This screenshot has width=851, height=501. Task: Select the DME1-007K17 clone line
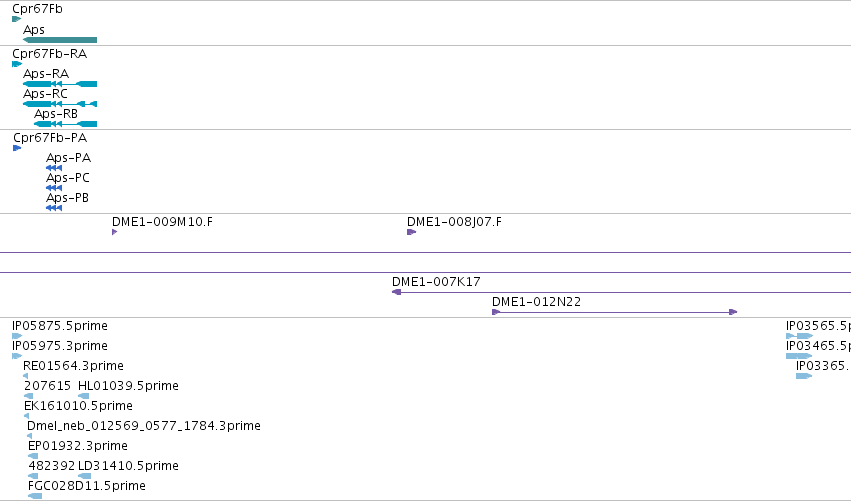[621, 292]
